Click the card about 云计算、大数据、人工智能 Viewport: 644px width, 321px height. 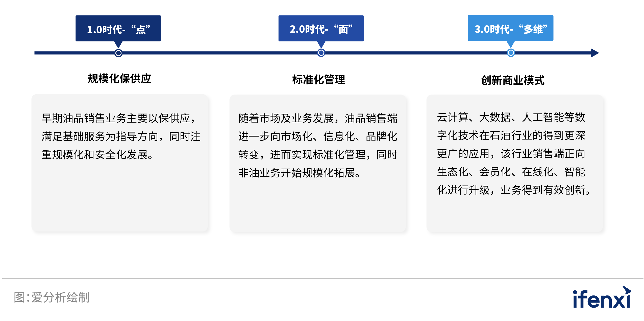(x=514, y=163)
